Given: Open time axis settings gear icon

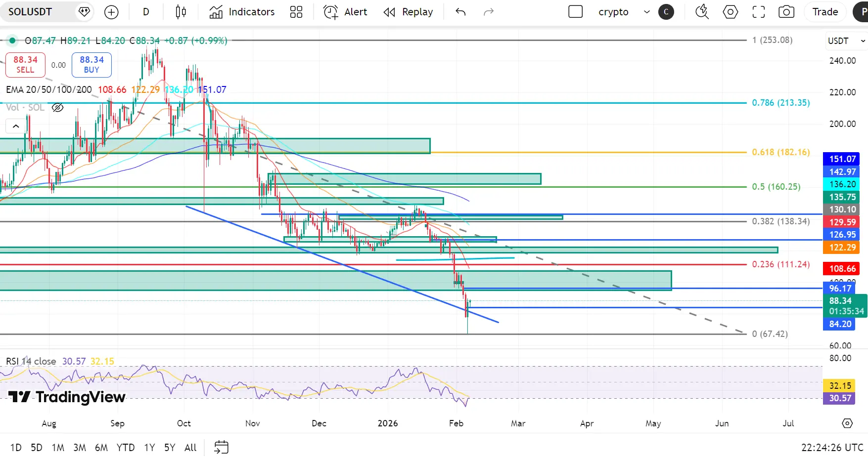Looking at the screenshot, I should [847, 423].
